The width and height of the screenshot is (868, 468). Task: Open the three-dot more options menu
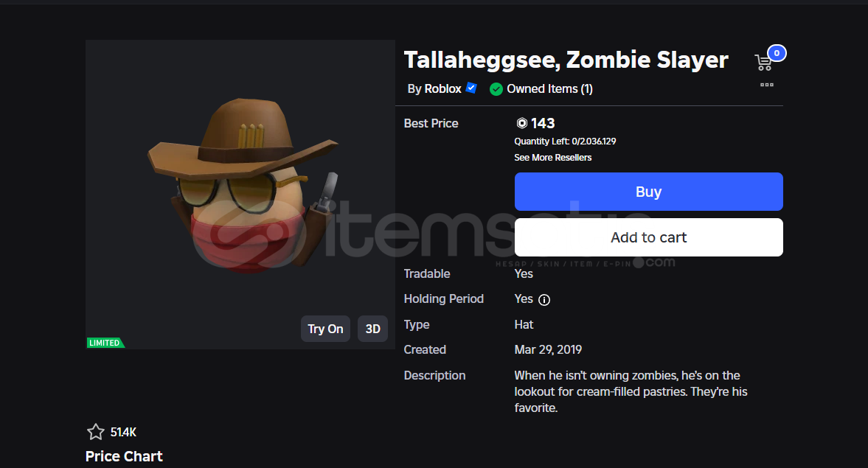pyautogui.click(x=767, y=85)
